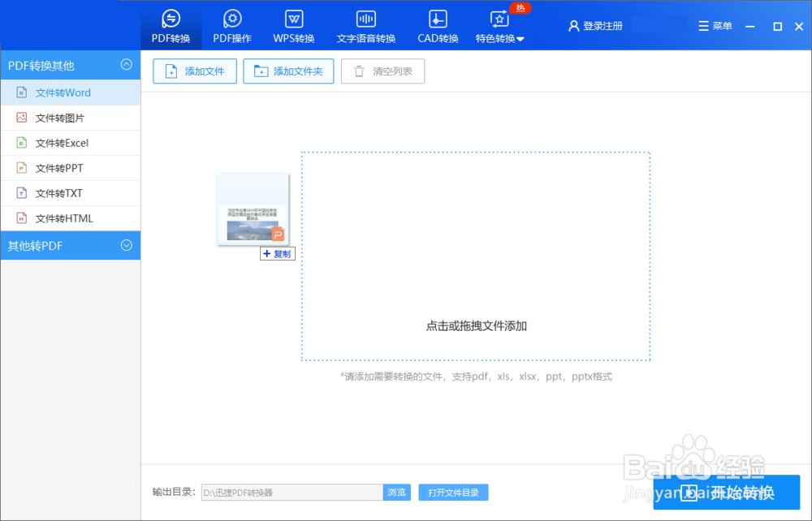Click the 清空列表 button
This screenshot has height=521, width=812.
click(x=382, y=71)
